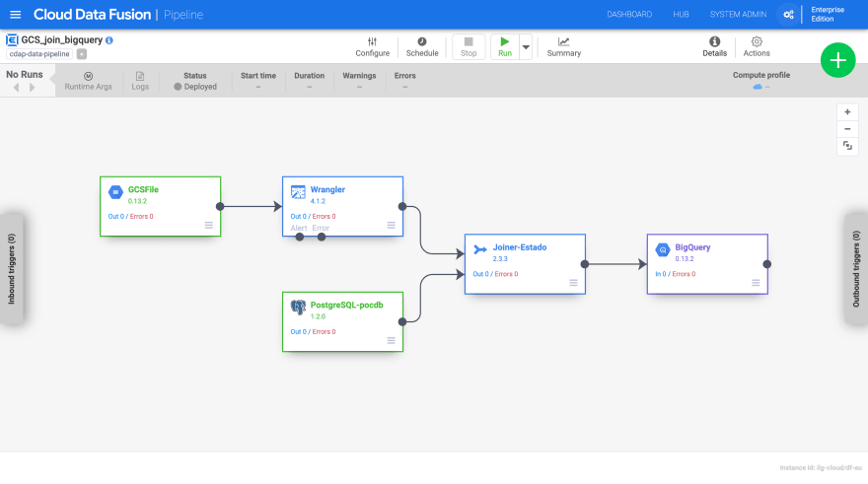Click the pipeline type icon beside GCS_join_bigquery

coord(12,39)
